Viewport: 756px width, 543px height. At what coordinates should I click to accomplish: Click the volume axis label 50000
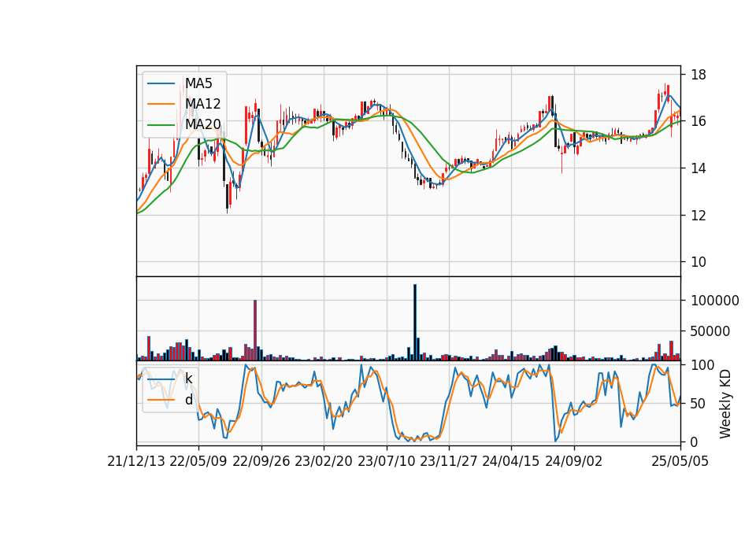(710, 331)
